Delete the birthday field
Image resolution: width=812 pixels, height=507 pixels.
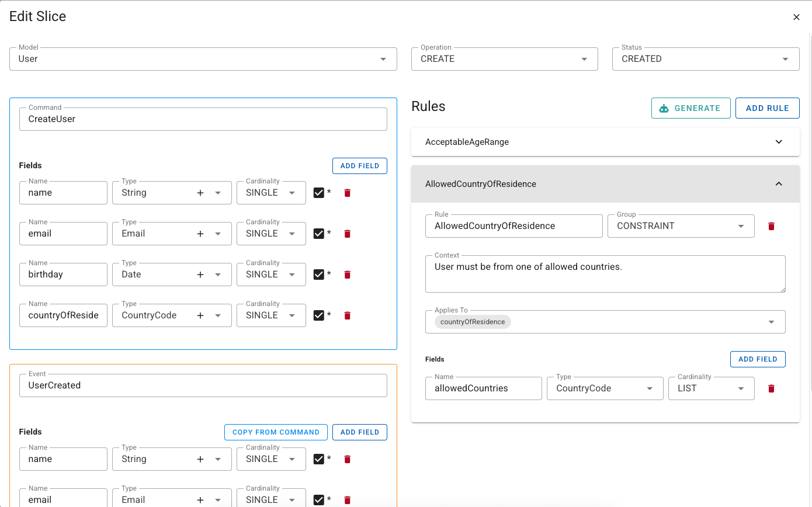click(347, 275)
